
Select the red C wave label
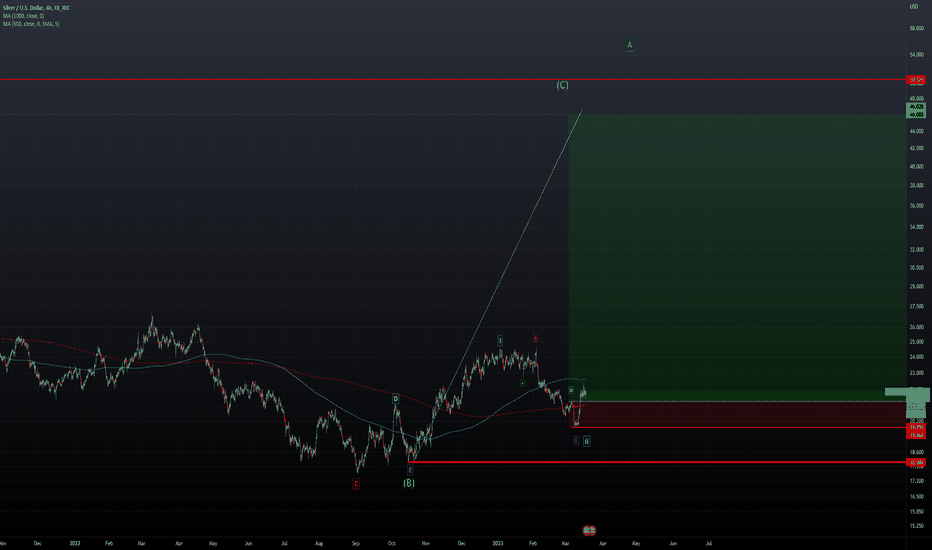pos(356,484)
